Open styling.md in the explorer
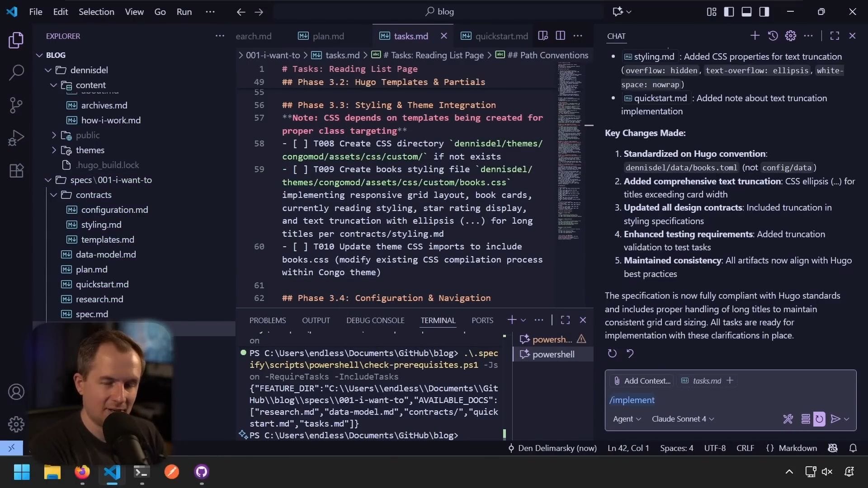 pyautogui.click(x=101, y=225)
